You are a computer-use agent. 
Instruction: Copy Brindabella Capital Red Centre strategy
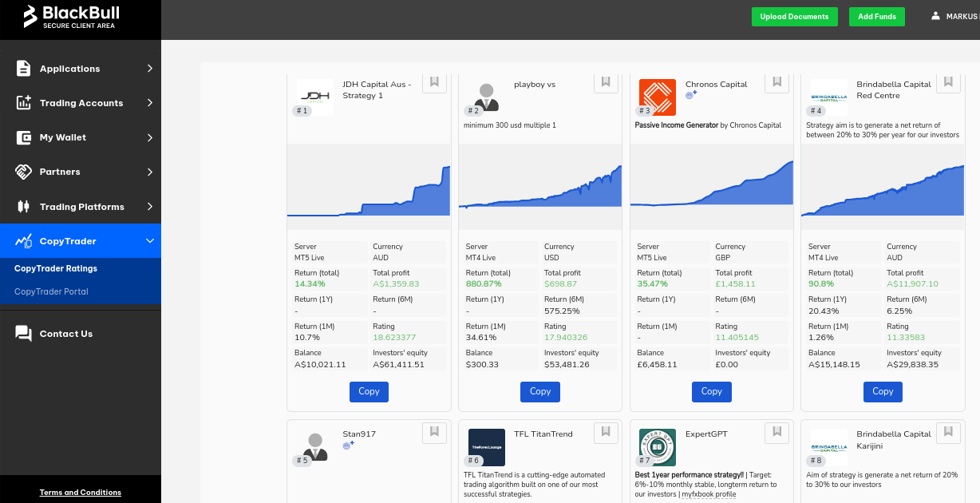tap(883, 392)
